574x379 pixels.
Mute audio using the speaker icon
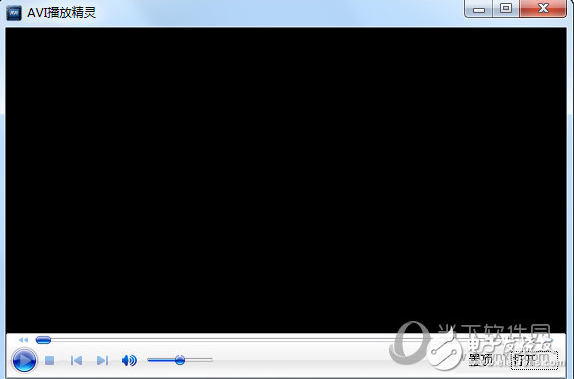(129, 360)
